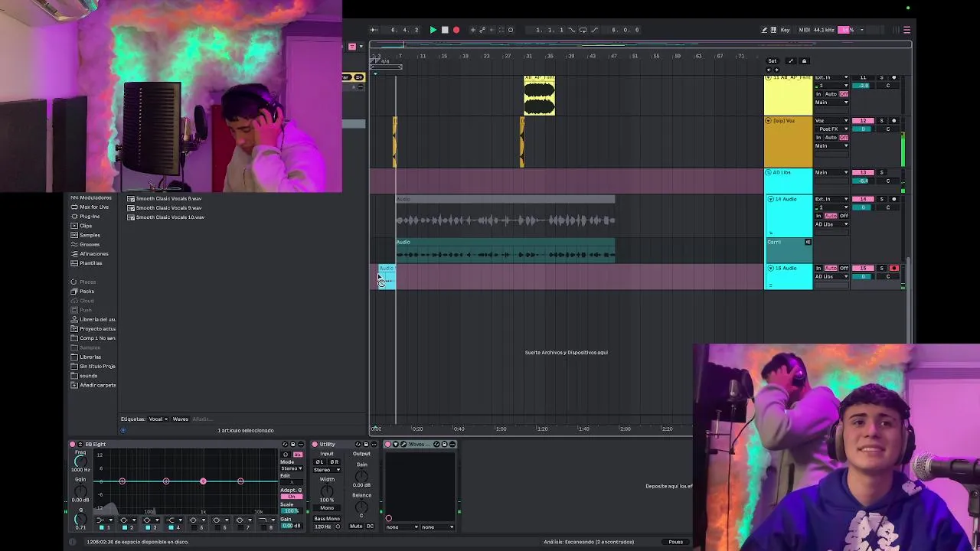Viewport: 980px width, 551px height.
Task: Open EQ Eight Mode Stereo dropdown
Action: tap(291, 468)
